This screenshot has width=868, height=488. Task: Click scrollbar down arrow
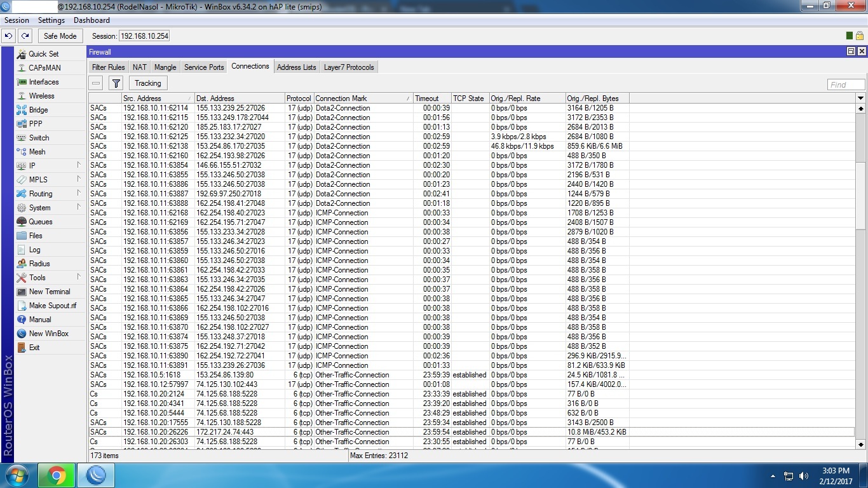click(x=861, y=444)
